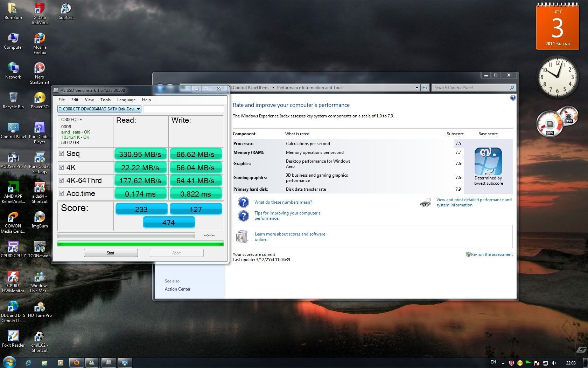The height and width of the screenshot is (368, 588).
Task: Click the Control Panel refresh button beside address bar
Action: pos(425,88)
